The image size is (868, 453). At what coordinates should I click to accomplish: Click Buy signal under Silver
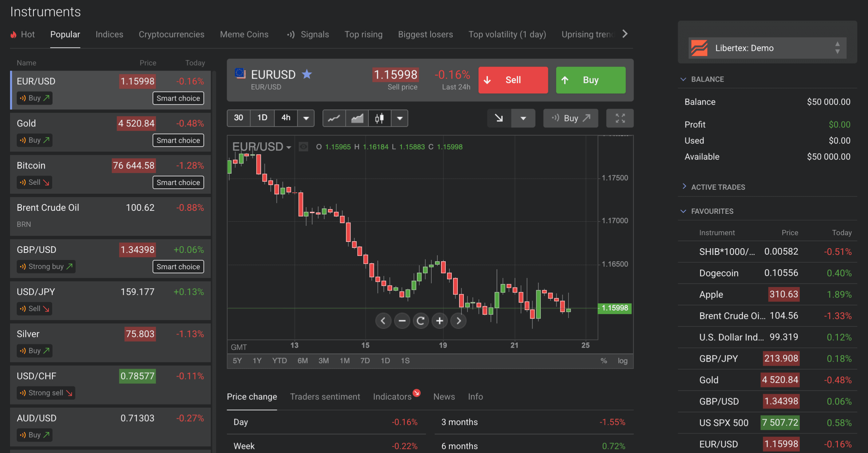tap(35, 351)
